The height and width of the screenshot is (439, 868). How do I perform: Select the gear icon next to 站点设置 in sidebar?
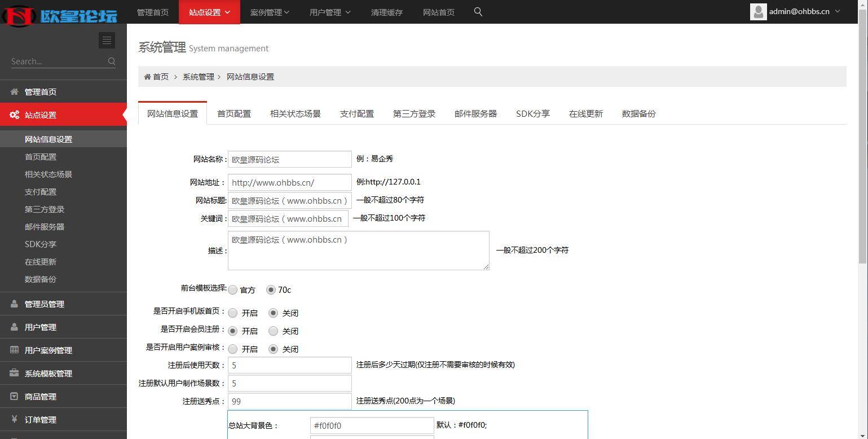14,115
